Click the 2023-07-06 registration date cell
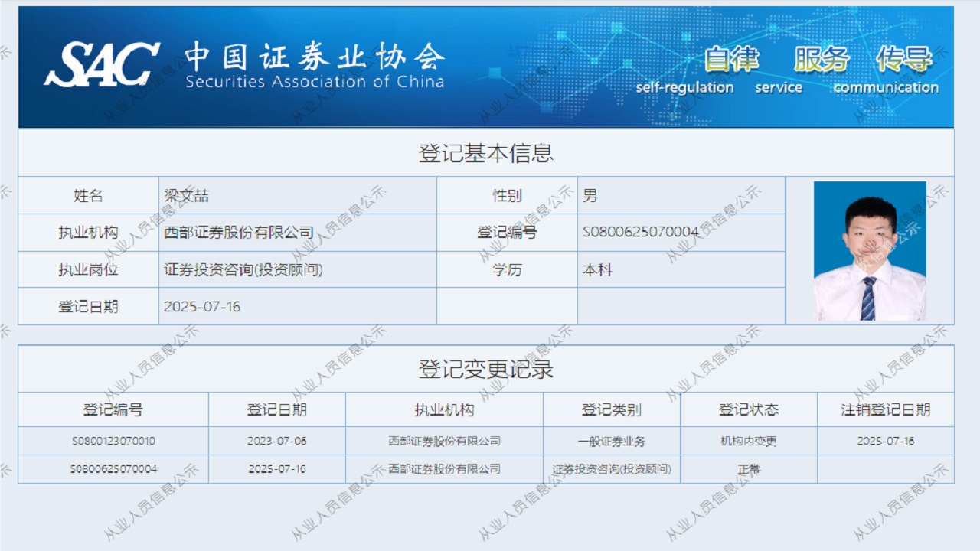980x551 pixels. (x=276, y=442)
